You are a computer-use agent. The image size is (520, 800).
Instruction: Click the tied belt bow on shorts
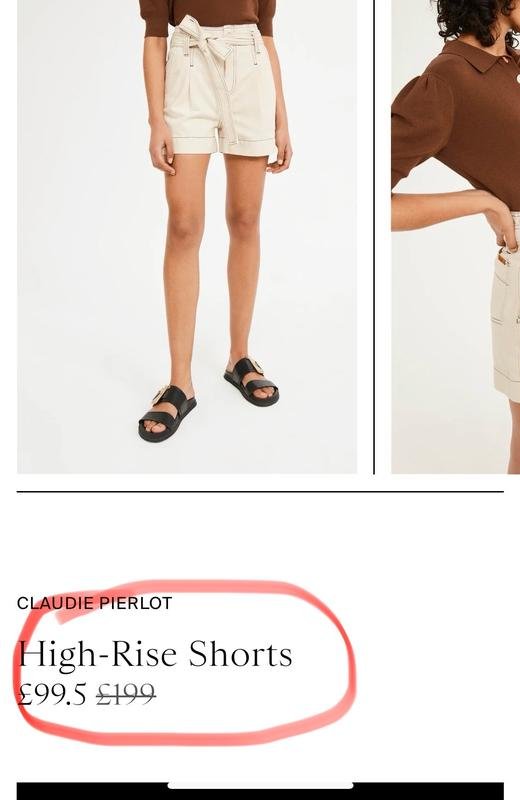pyautogui.click(x=204, y=43)
